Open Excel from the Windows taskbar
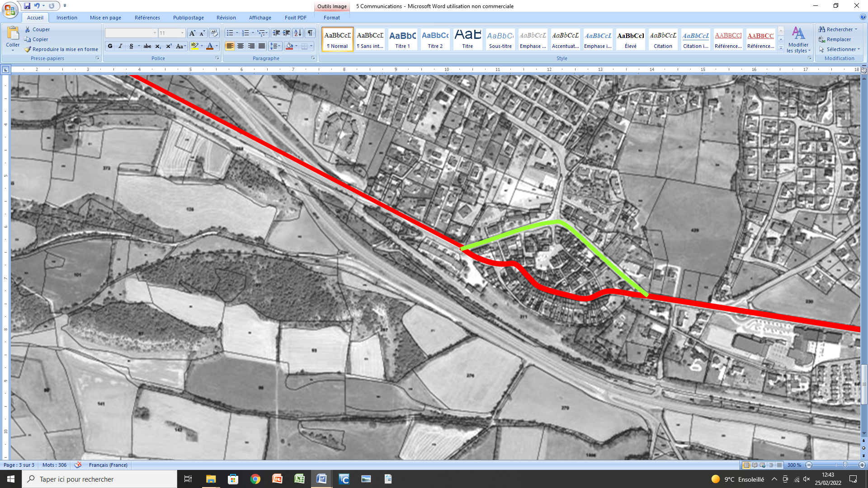This screenshot has height=488, width=868. pos(299,479)
